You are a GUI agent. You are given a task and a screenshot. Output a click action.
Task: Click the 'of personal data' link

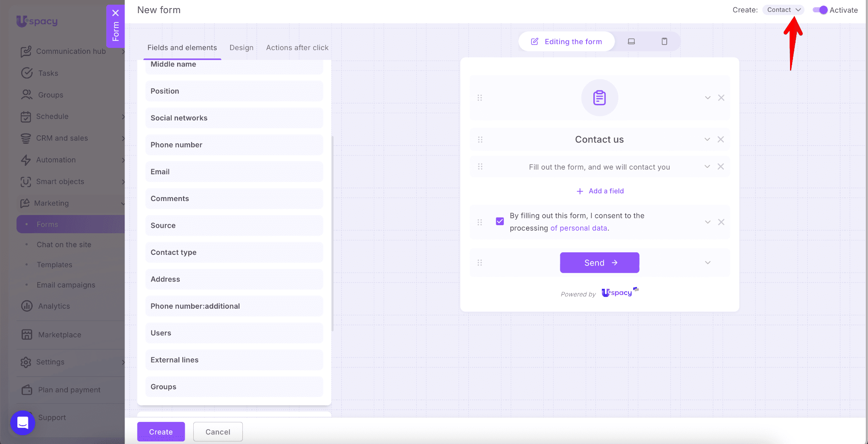click(579, 228)
